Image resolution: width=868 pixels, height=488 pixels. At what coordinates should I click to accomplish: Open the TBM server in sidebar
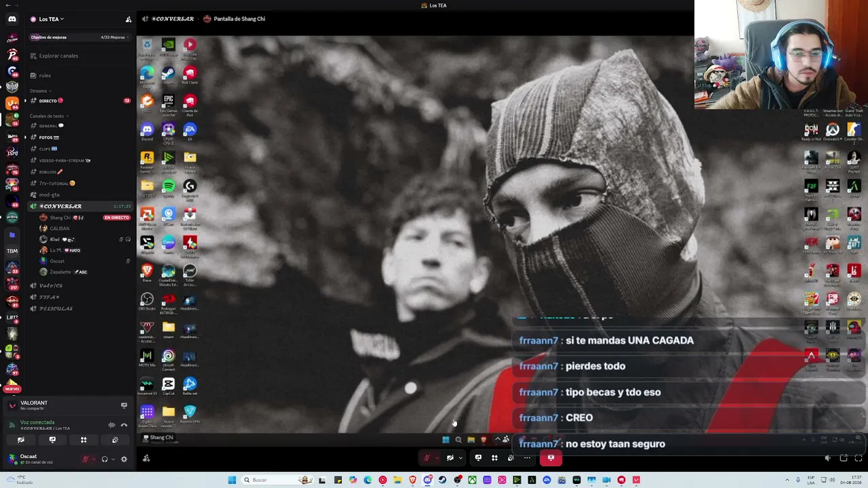click(12, 251)
